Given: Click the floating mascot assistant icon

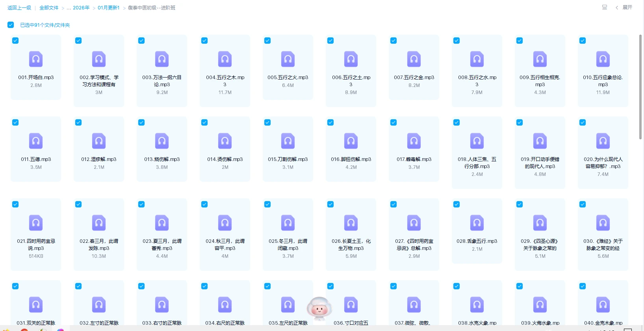Looking at the screenshot, I should tap(319, 308).
